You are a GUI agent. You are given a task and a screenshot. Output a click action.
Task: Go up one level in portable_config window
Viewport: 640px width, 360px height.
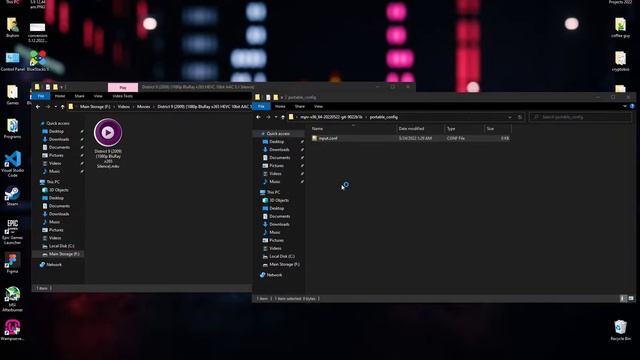coord(283,117)
